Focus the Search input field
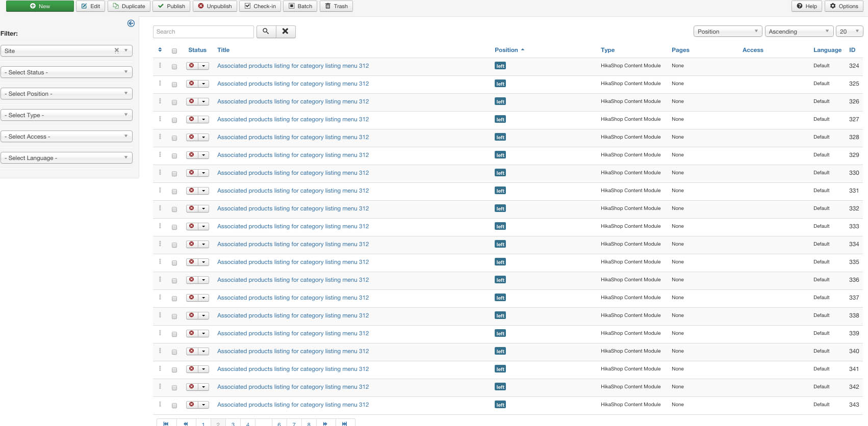This screenshot has height=426, width=868. [x=203, y=32]
